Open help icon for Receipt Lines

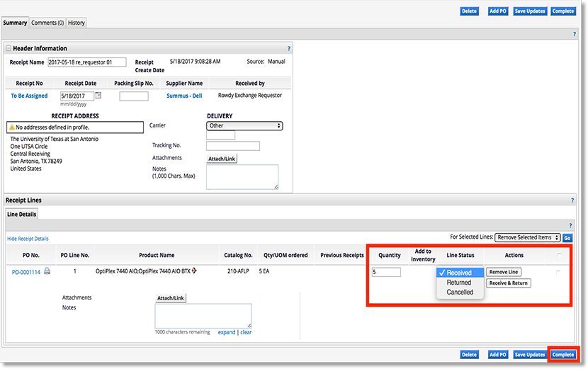[x=572, y=200]
